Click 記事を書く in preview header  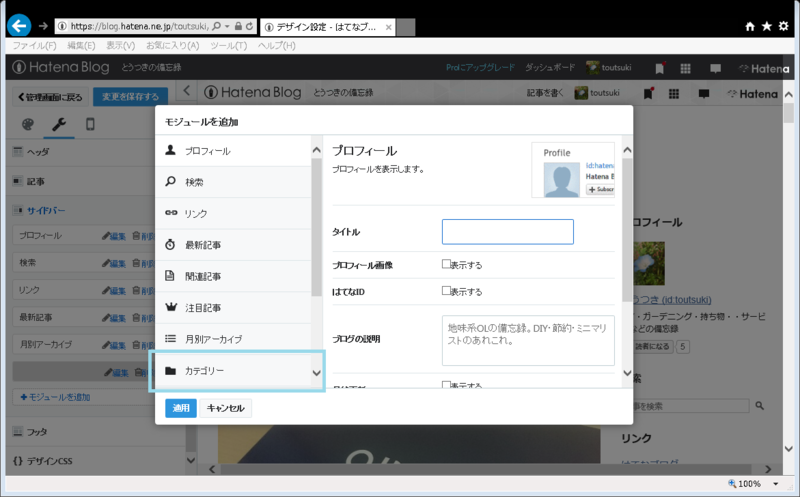[545, 93]
